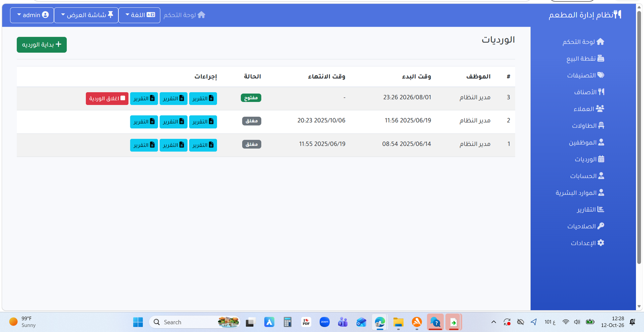Open the شاشة العرض dropdown menu
The image size is (644, 332).
tap(87, 15)
